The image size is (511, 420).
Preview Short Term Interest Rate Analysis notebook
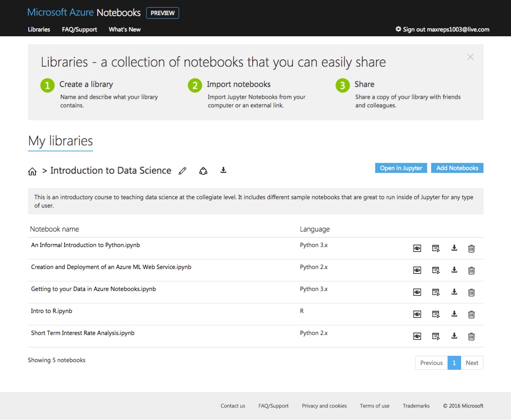coord(417,336)
